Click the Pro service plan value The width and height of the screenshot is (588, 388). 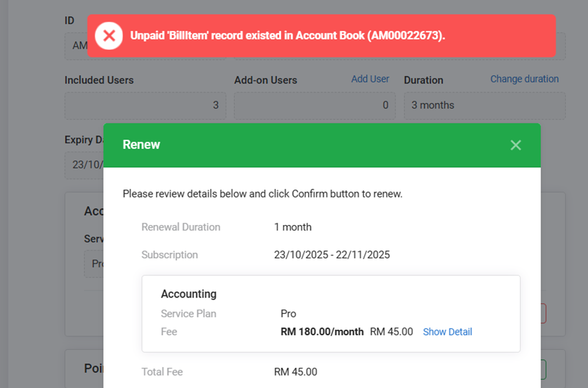[288, 313]
